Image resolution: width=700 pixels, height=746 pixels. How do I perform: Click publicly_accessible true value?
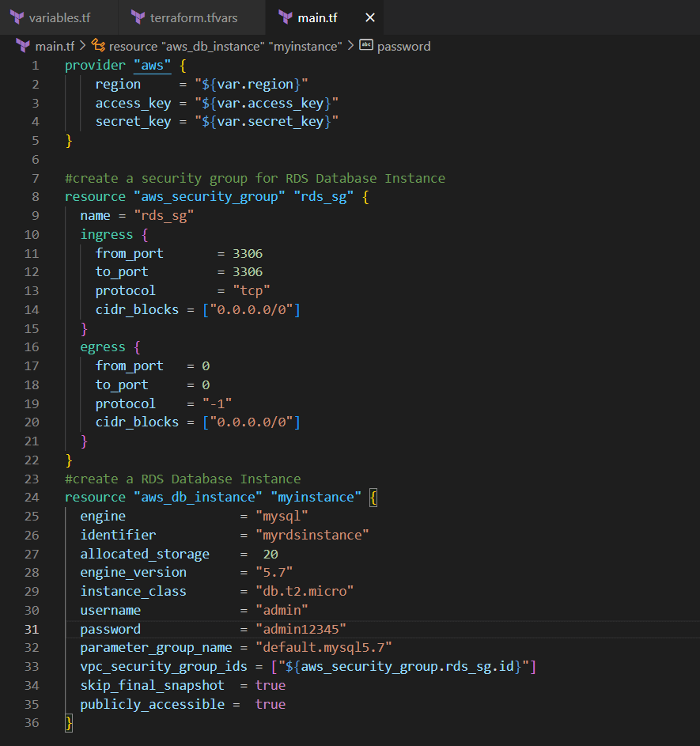click(270, 705)
